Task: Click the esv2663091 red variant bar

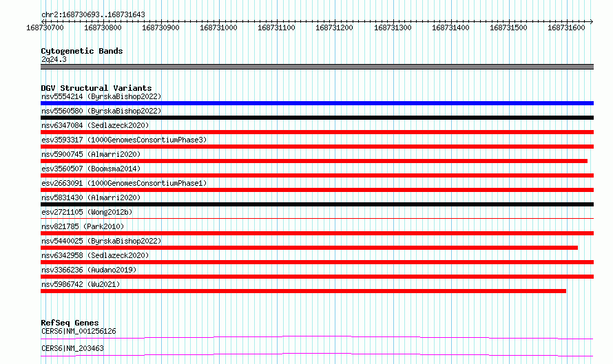Action: (317, 190)
